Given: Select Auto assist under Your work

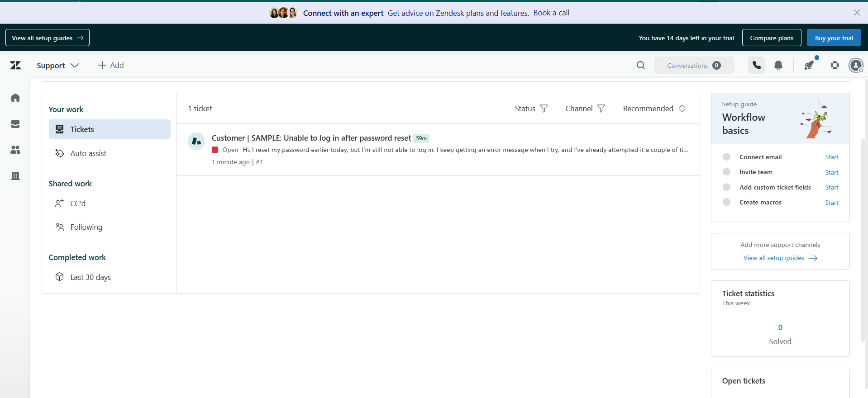Looking at the screenshot, I should [110, 153].
